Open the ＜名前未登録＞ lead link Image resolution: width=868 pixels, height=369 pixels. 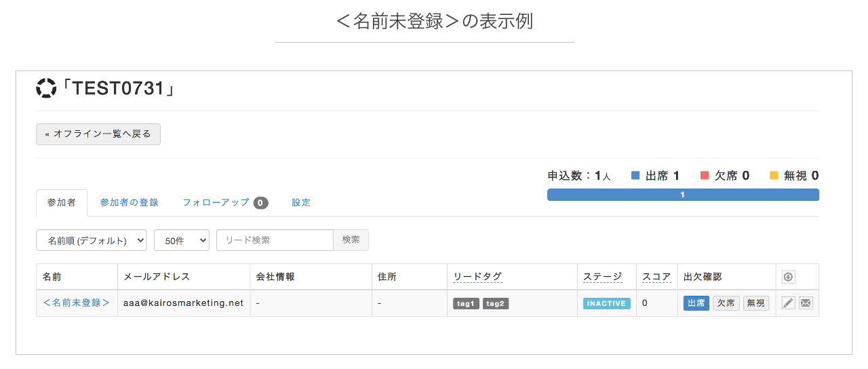(x=77, y=303)
